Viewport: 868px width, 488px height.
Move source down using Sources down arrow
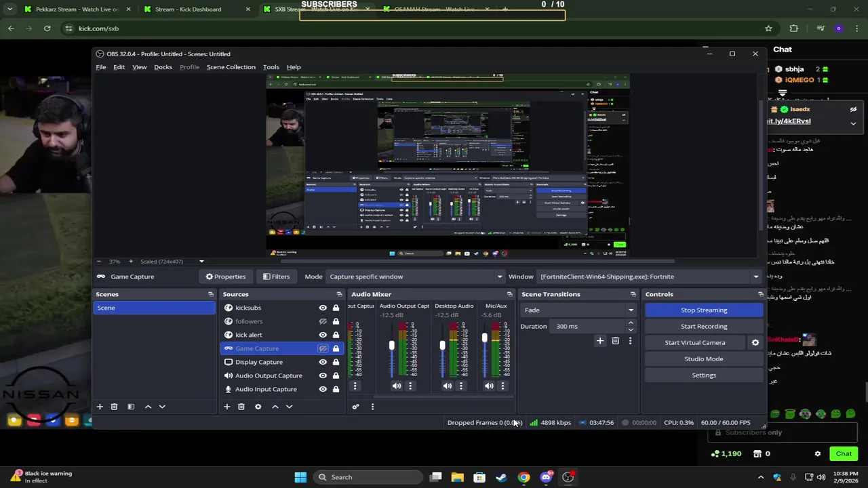[289, 407]
